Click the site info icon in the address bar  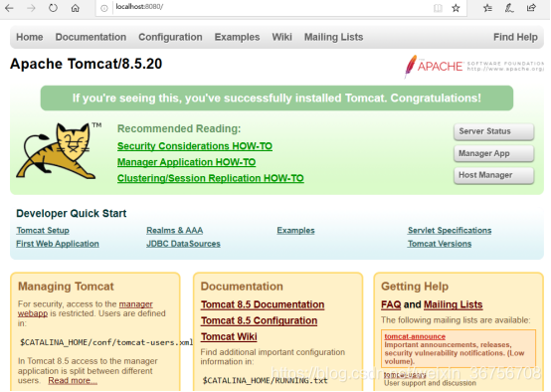pos(104,8)
